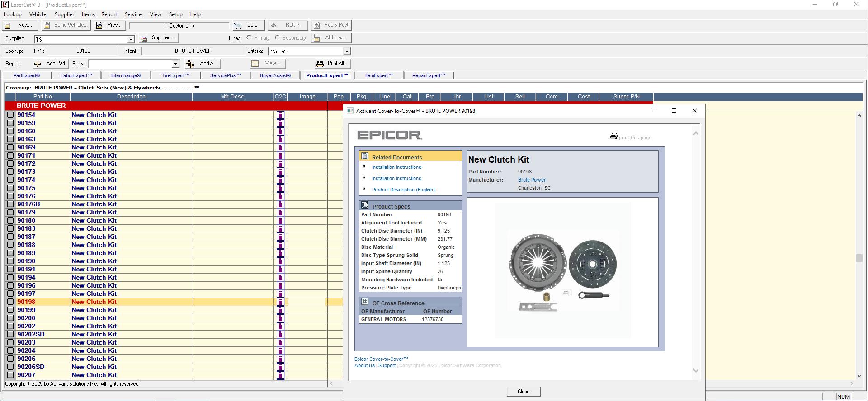The height and width of the screenshot is (401, 868).
Task: Click the All Lines button
Action: point(331,38)
